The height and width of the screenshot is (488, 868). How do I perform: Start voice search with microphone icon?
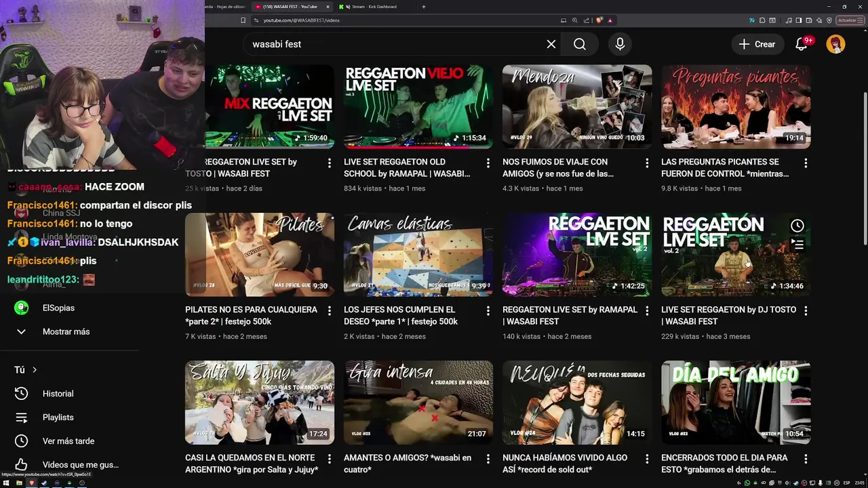620,44
